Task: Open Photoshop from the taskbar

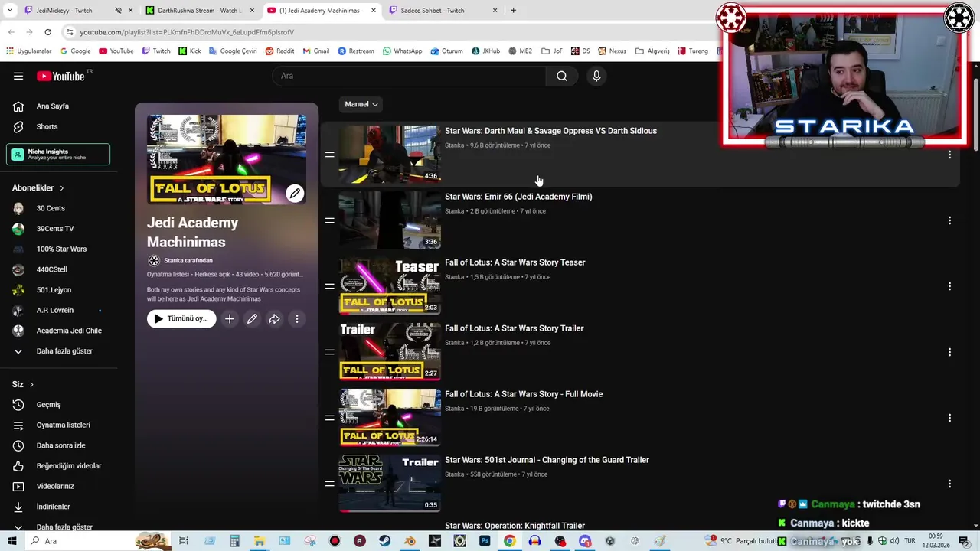Action: [485, 541]
